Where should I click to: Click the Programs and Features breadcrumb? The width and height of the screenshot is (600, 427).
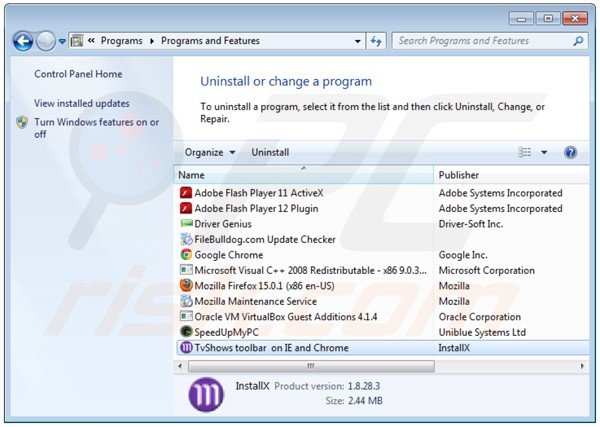pos(210,41)
